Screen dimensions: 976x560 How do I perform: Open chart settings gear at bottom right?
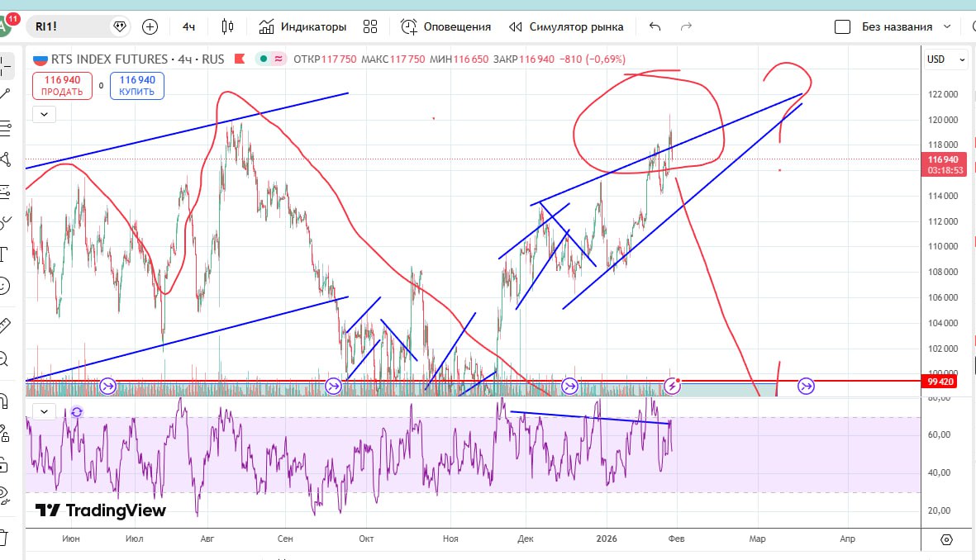pos(947,539)
